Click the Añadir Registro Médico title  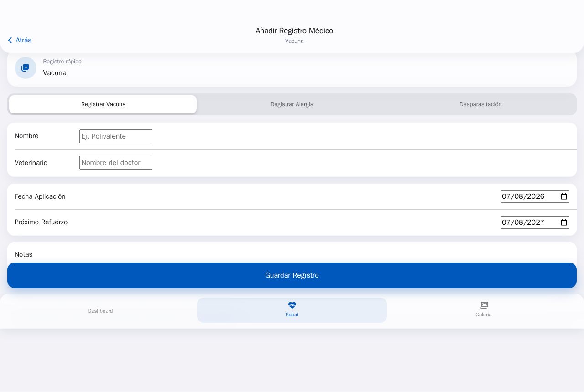point(294,31)
